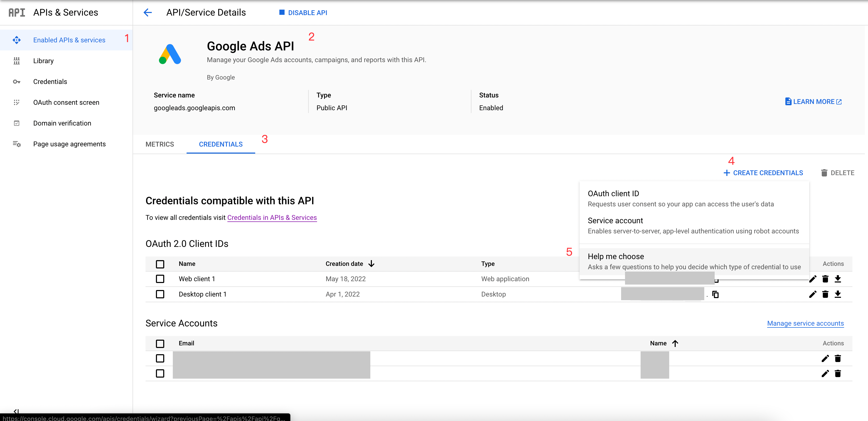Copy the Desktop client 1 client ID
Image resolution: width=868 pixels, height=421 pixels.
click(715, 295)
